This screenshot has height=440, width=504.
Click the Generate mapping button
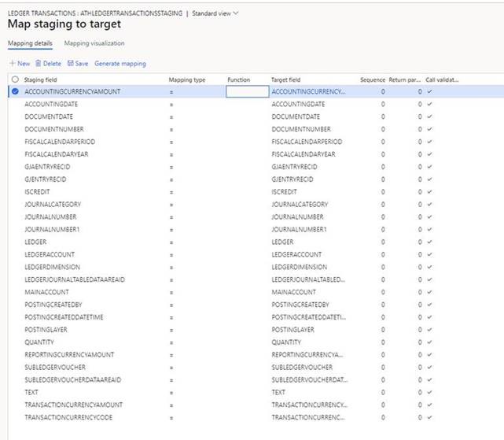pos(120,63)
